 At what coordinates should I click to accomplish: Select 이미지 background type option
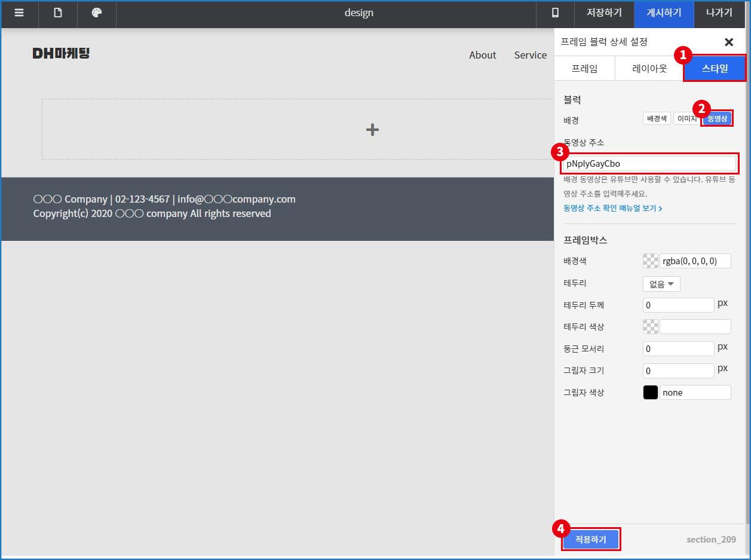pos(686,119)
